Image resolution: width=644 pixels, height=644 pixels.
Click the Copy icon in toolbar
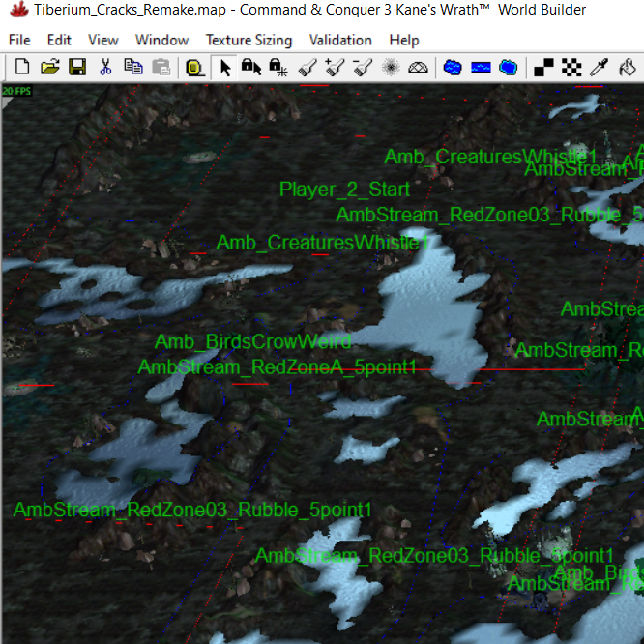point(133,67)
